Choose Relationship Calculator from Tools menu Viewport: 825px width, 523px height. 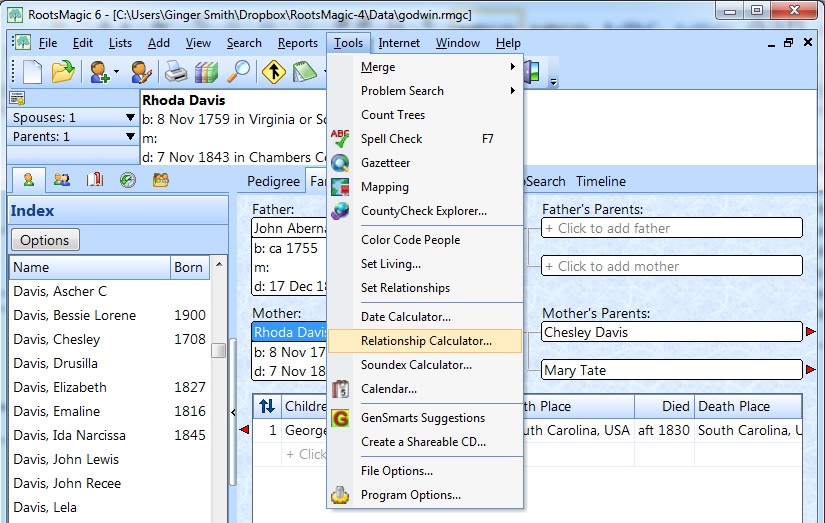(425, 341)
